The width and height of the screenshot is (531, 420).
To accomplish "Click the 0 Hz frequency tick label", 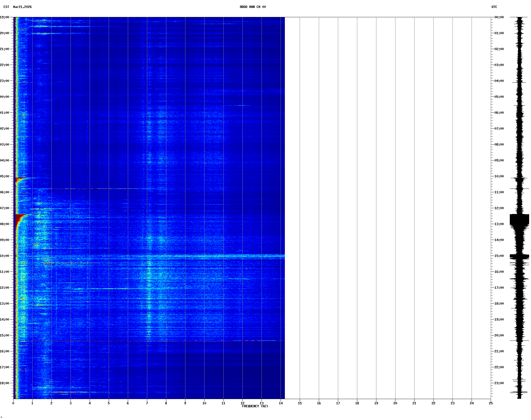I will (x=13, y=403).
